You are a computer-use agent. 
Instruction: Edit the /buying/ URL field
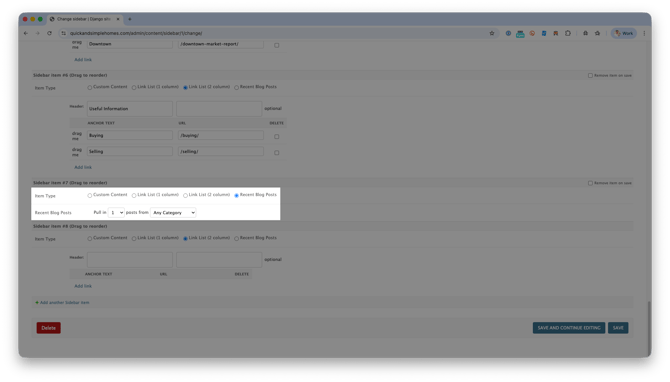221,135
